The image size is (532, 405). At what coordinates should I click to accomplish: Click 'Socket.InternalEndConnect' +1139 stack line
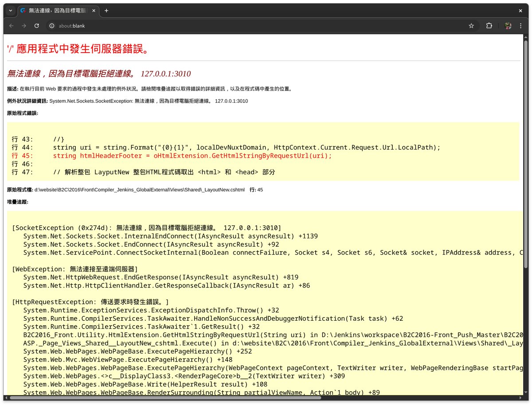coord(171,236)
